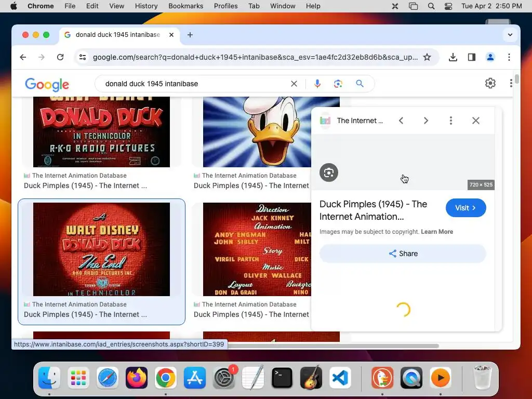Click the Google logo
The image size is (532, 399).
(47, 85)
